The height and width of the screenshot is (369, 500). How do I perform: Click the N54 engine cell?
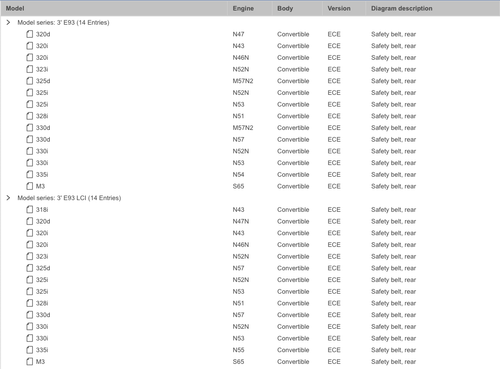pyautogui.click(x=238, y=174)
